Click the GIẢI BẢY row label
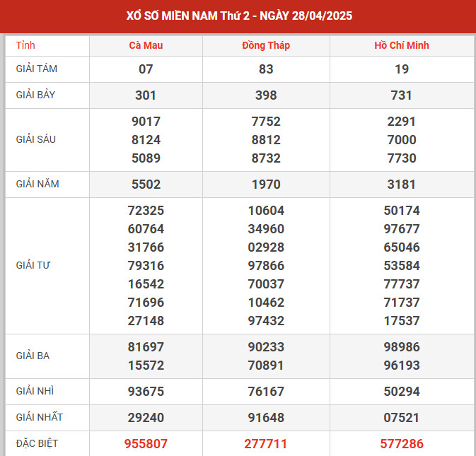The width and height of the screenshot is (476, 456). (x=35, y=95)
